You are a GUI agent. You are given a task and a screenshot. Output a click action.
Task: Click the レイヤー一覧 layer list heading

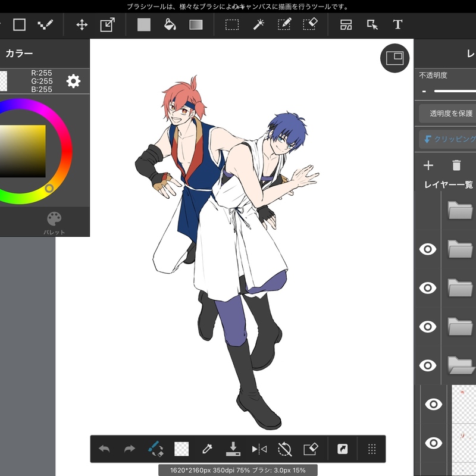pos(449,184)
